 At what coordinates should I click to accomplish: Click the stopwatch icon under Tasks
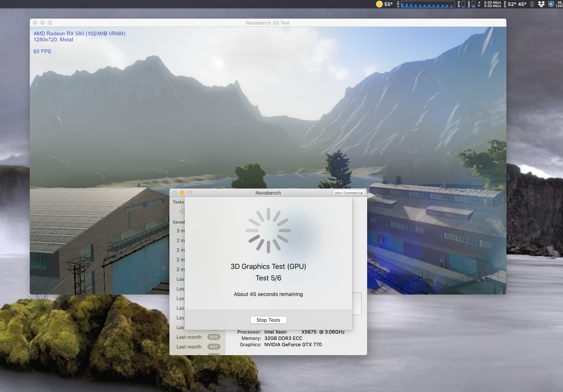point(182,211)
